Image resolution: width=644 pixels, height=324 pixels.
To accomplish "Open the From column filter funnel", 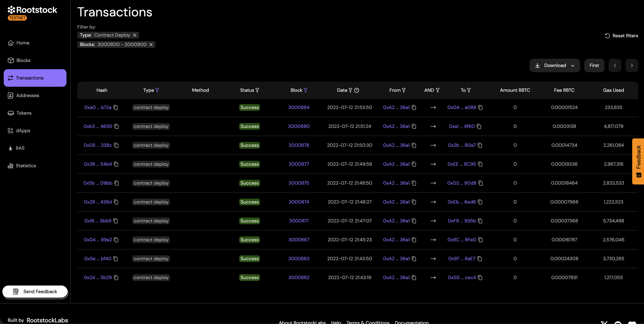I will point(404,90).
